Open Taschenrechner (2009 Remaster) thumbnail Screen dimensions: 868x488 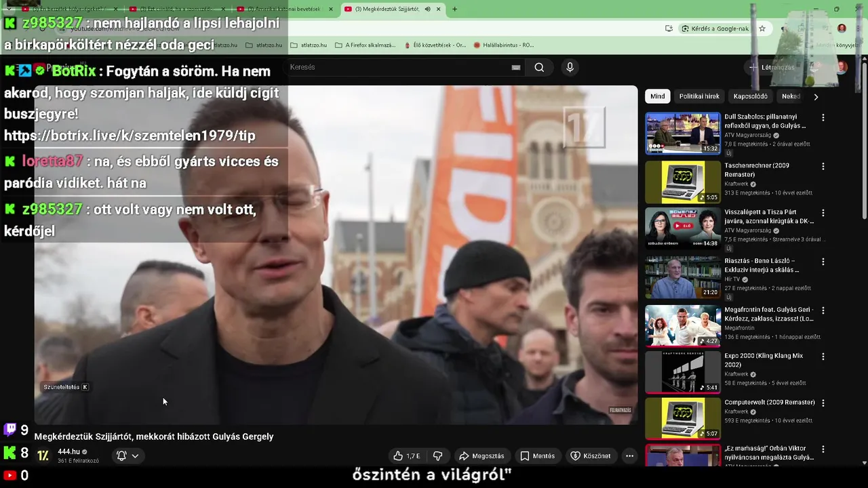click(683, 182)
